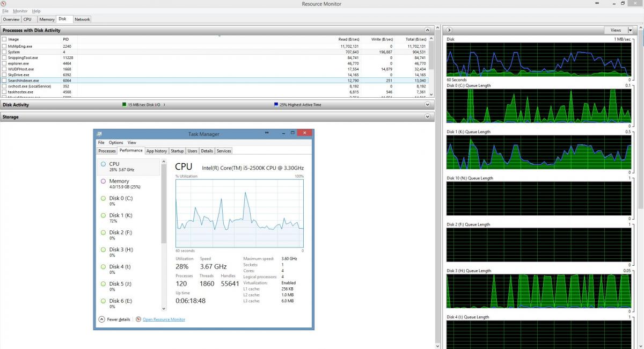This screenshot has width=644, height=349.
Task: Open the Views dropdown arrow
Action: point(630,30)
